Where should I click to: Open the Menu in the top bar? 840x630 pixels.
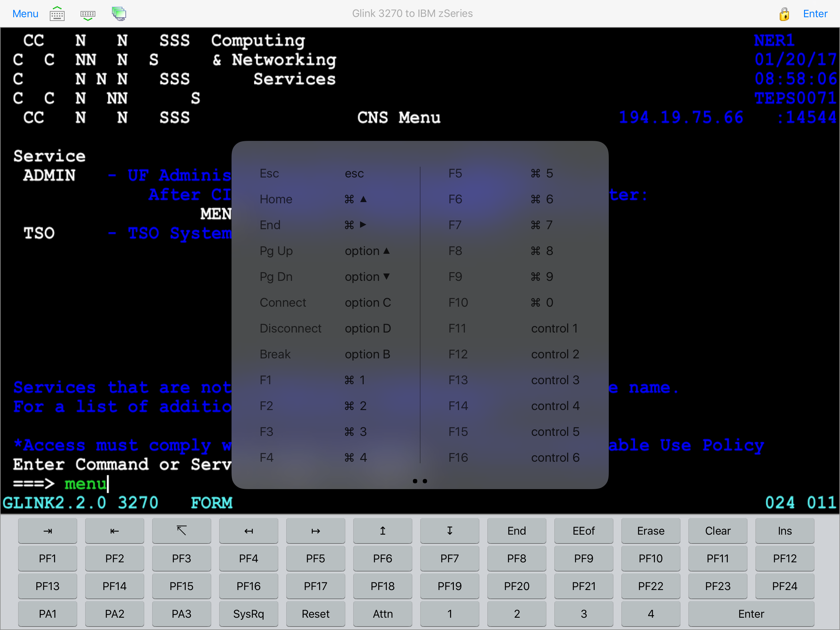pyautogui.click(x=25, y=14)
